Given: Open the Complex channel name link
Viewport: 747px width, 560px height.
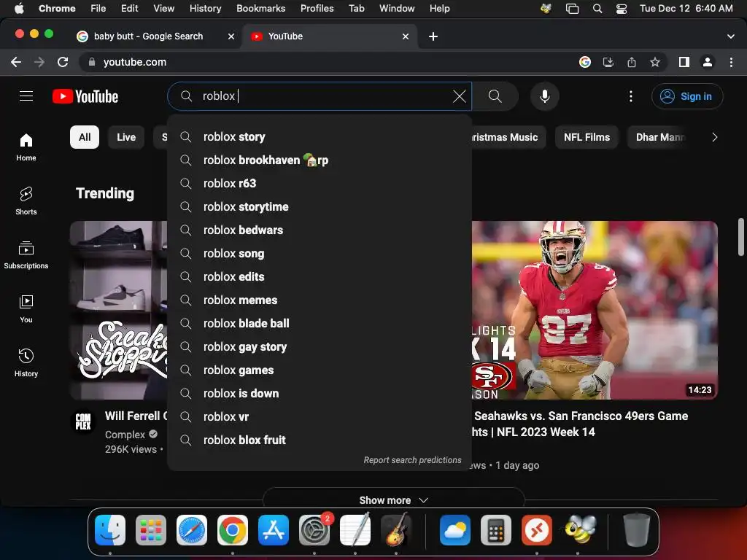Looking at the screenshot, I should pyautogui.click(x=125, y=435).
